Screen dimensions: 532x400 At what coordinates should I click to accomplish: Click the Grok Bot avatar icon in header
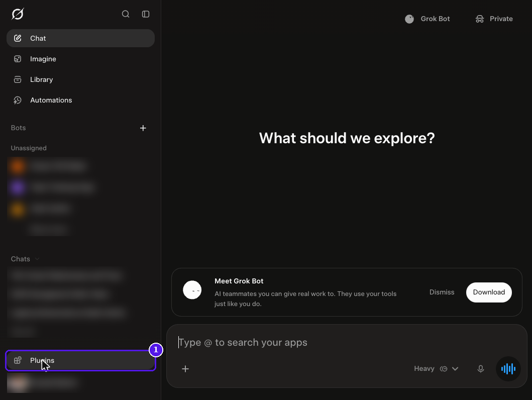[409, 19]
